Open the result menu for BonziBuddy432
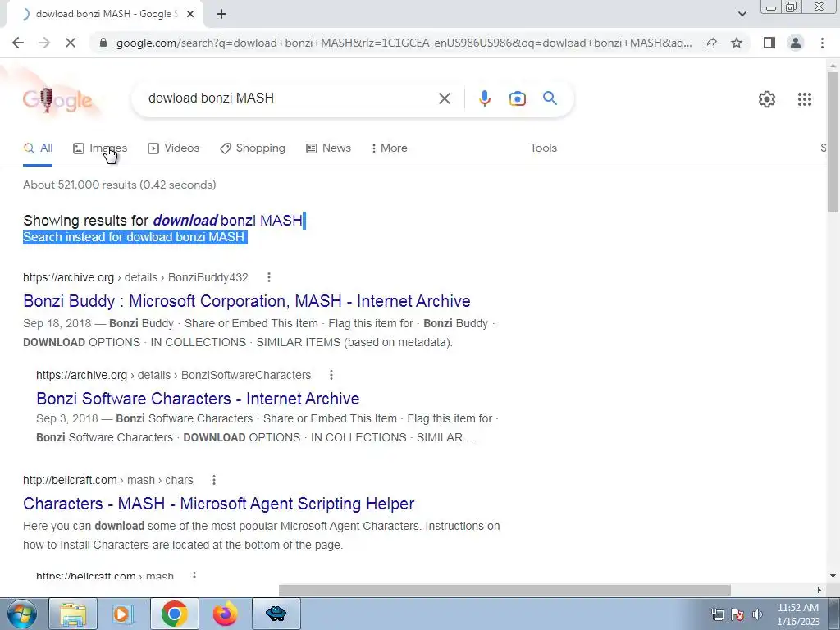The height and width of the screenshot is (630, 840). pos(269,277)
